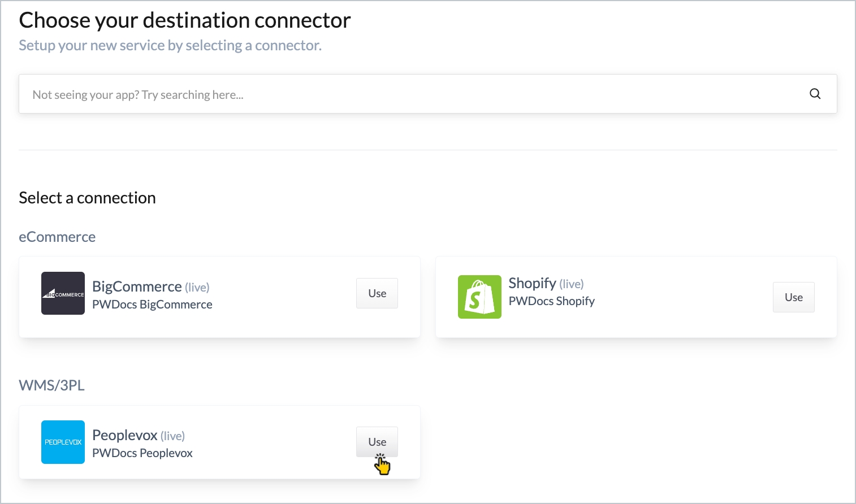This screenshot has height=504, width=856.
Task: Click the BigCommerce logo icon
Action: pyautogui.click(x=63, y=293)
